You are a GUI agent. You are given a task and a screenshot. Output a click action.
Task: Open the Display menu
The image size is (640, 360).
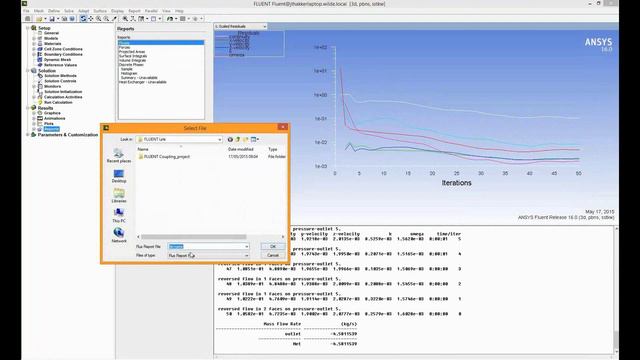point(118,11)
